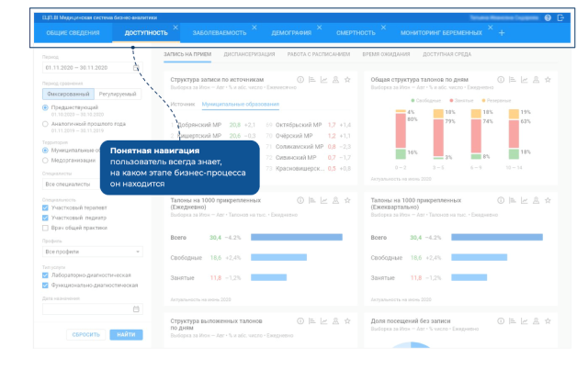The image size is (588, 370).
Task: Open bar list icon on Структура записи по источникам
Action: point(312,80)
